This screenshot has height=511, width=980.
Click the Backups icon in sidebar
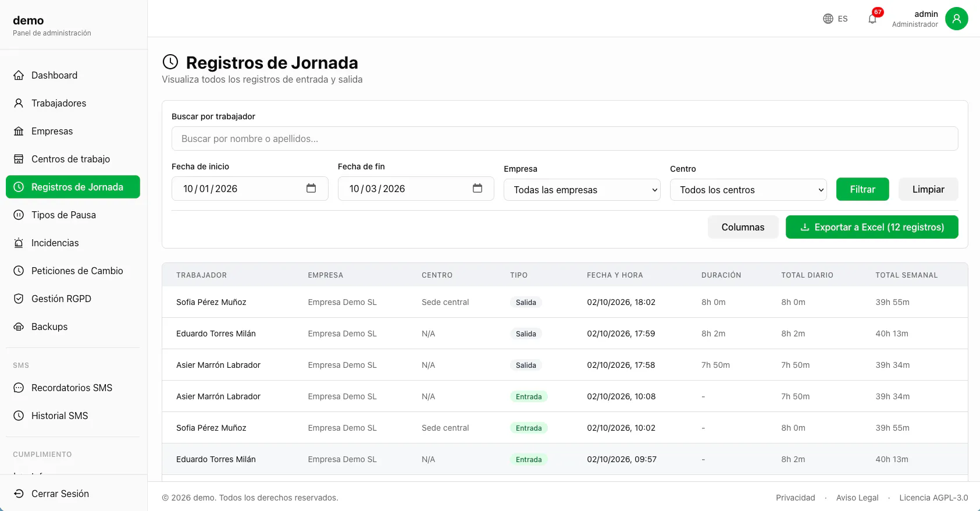pos(19,327)
